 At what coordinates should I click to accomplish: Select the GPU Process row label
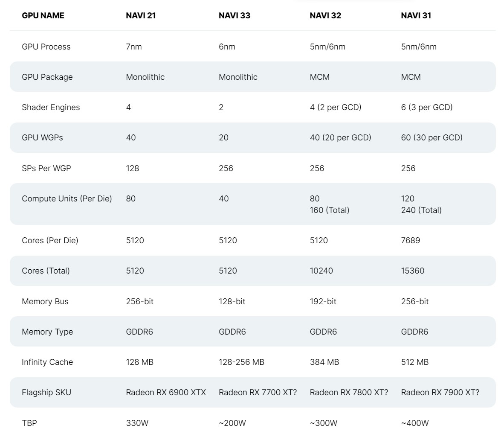[x=46, y=47]
